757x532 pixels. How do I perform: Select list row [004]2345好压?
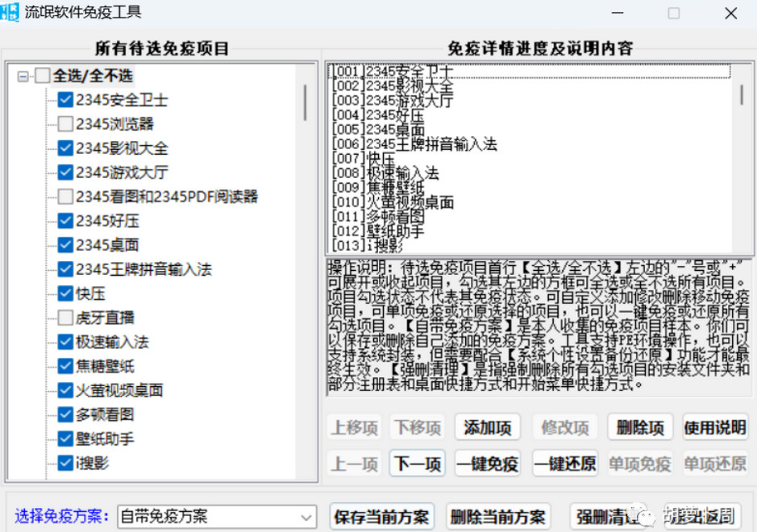click(x=530, y=115)
